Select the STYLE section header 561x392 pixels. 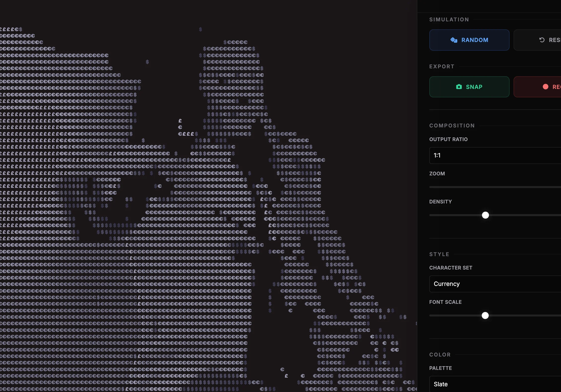(439, 254)
